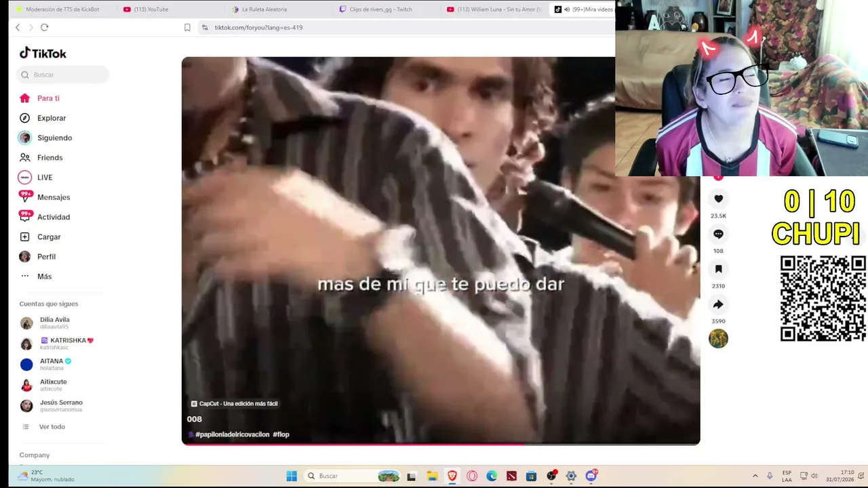This screenshot has width=868, height=488.
Task: Open File Explorer from the taskbar
Action: pos(432,476)
